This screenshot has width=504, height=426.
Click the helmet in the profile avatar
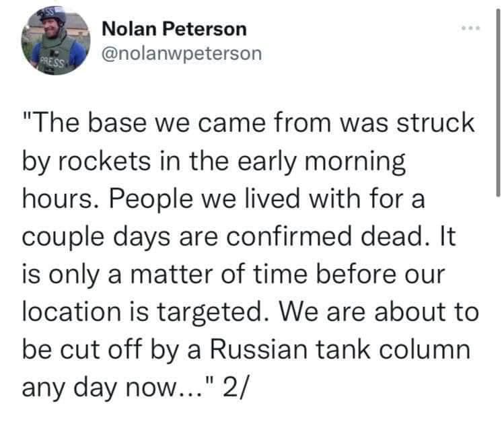51,15
